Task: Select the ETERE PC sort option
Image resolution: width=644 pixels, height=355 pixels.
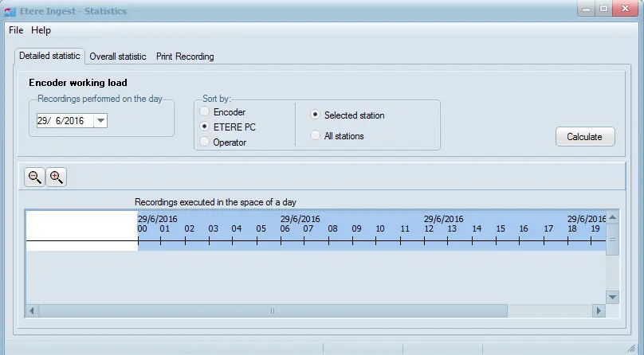Action: point(205,127)
